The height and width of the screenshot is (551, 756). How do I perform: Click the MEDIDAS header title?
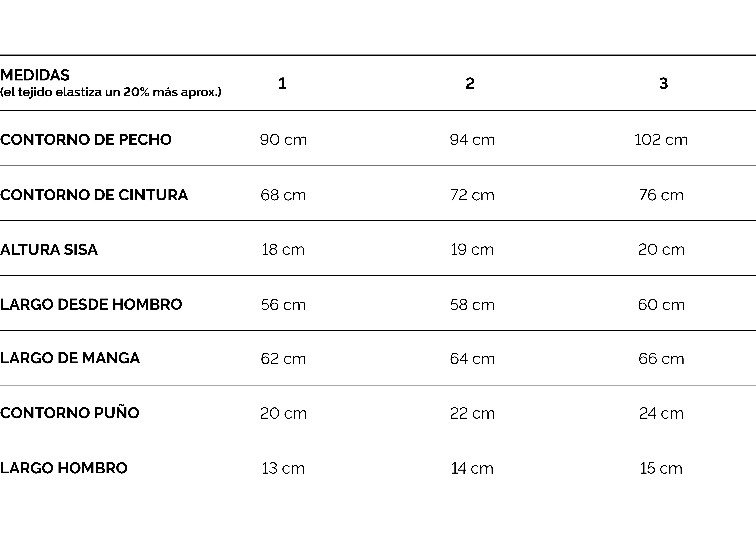tap(35, 75)
